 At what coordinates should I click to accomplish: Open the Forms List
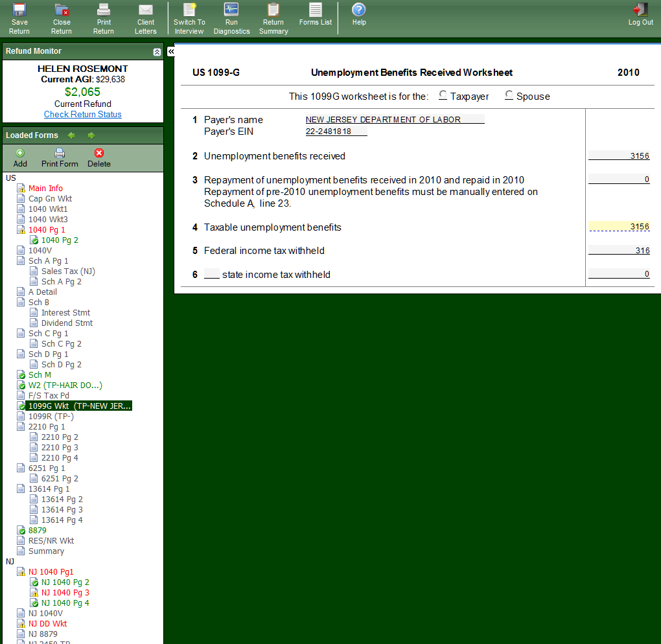316,10
